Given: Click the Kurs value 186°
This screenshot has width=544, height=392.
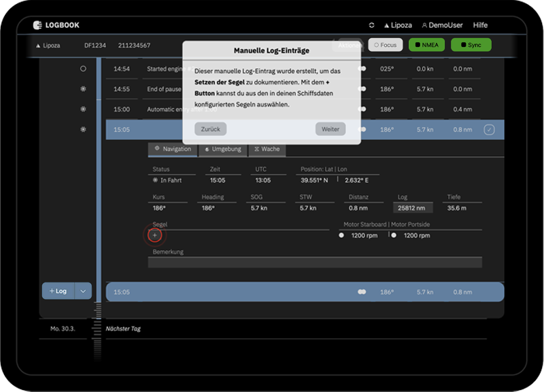Looking at the screenshot, I should coord(159,209).
